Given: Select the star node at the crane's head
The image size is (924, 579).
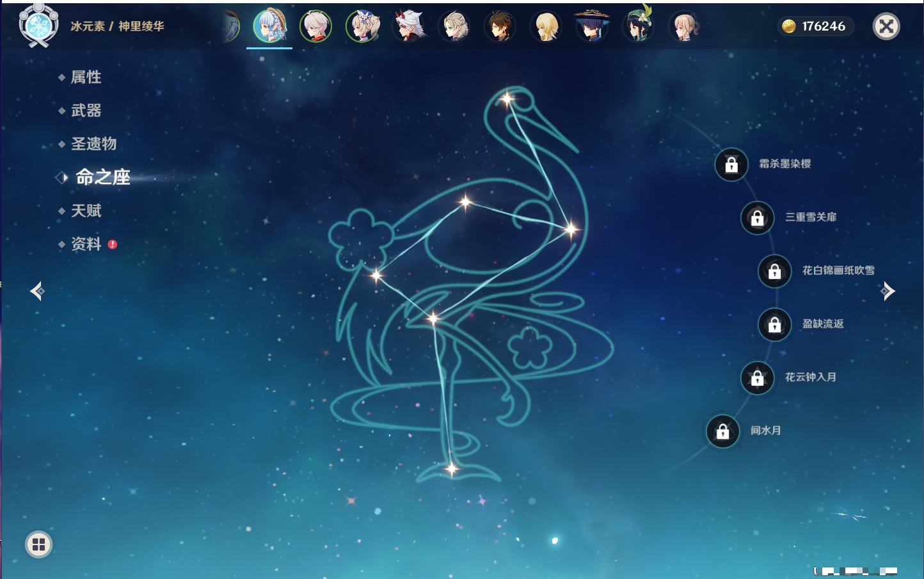Looking at the screenshot, I should click(507, 99).
